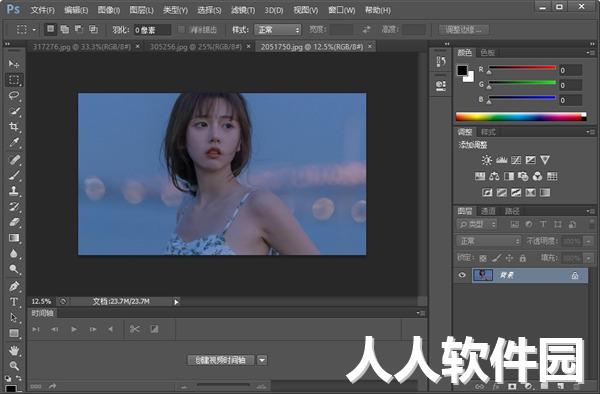Viewport: 600px width, 394px height.
Task: Select the Horizontal Type tool
Action: [14, 302]
